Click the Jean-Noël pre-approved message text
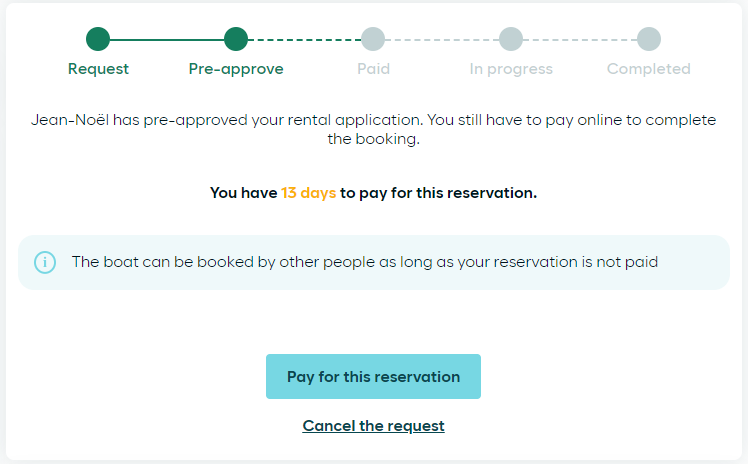 coord(374,129)
